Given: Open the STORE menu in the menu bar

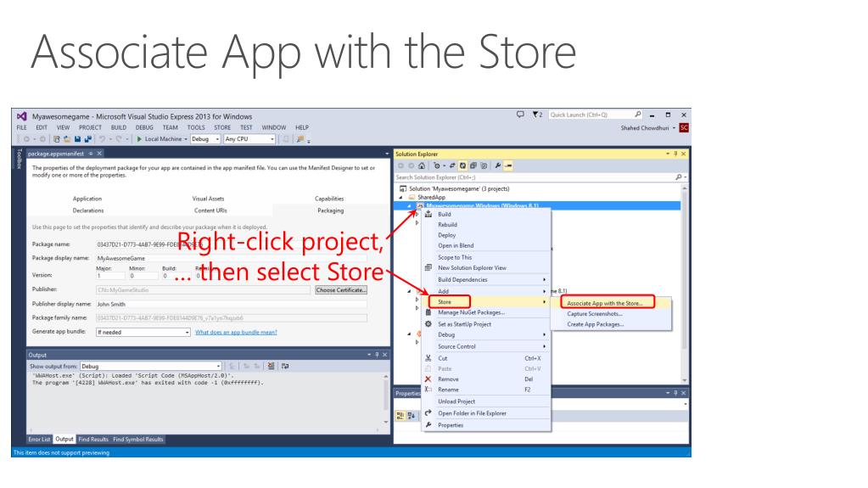Looking at the screenshot, I should 222,127.
